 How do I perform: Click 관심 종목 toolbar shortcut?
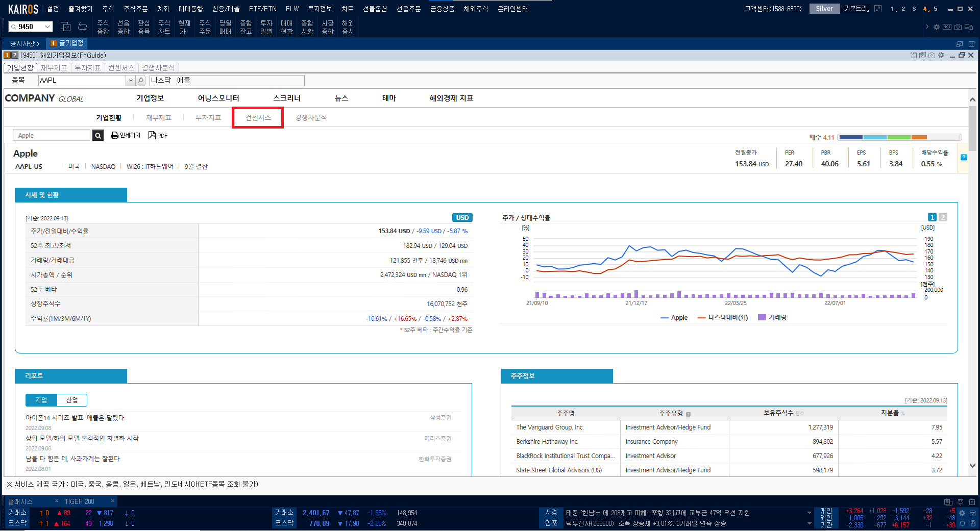click(x=144, y=27)
